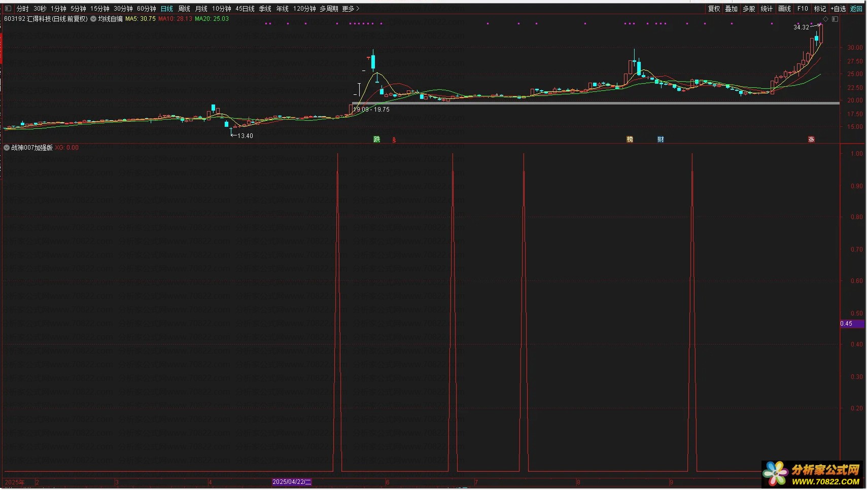868x490 pixels.
Task: Click the red $ event marker
Action: click(394, 140)
